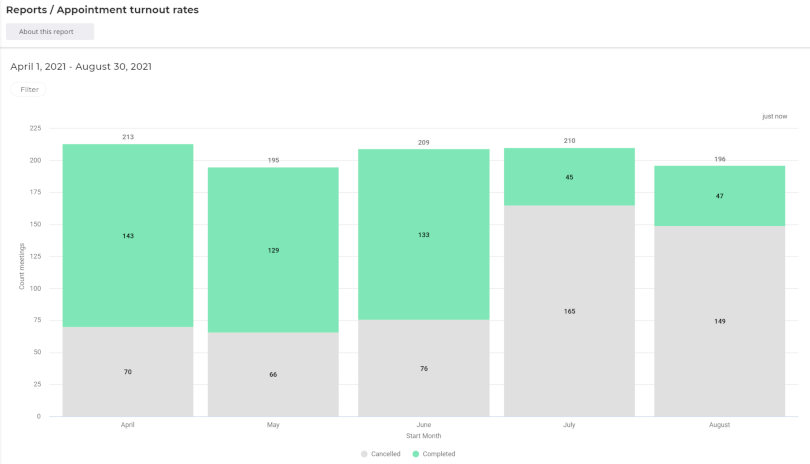Select June's cancelled segment showing 76
This screenshot has height=464, width=810.
[424, 368]
